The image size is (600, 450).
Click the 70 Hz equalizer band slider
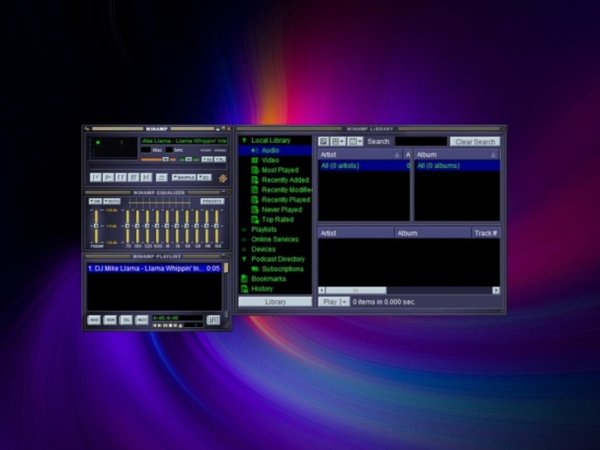click(x=128, y=226)
